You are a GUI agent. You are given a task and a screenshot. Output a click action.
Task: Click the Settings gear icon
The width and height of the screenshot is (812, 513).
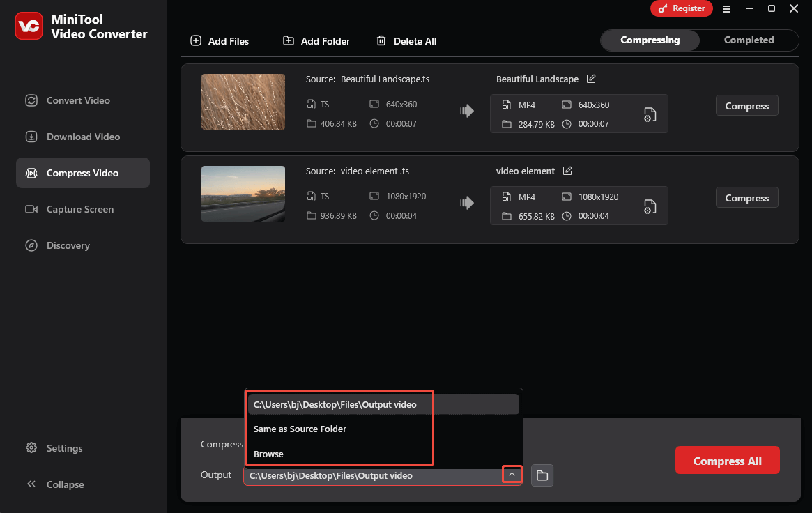click(x=31, y=447)
